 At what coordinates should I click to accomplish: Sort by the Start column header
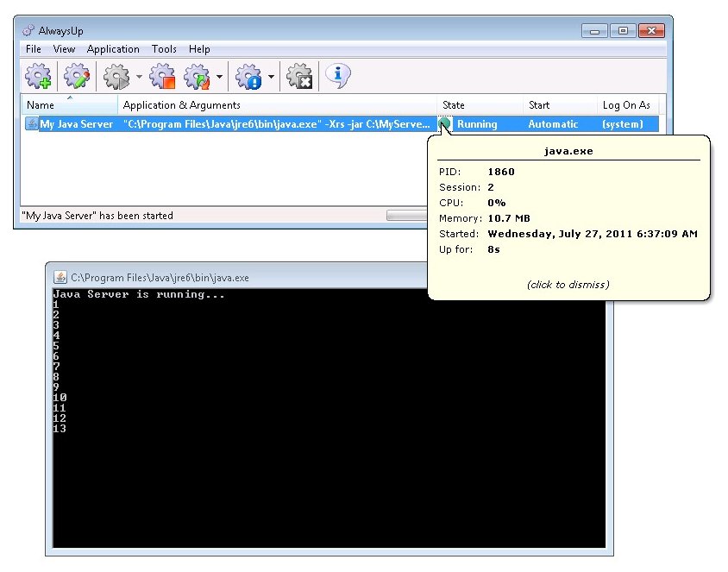[560, 105]
